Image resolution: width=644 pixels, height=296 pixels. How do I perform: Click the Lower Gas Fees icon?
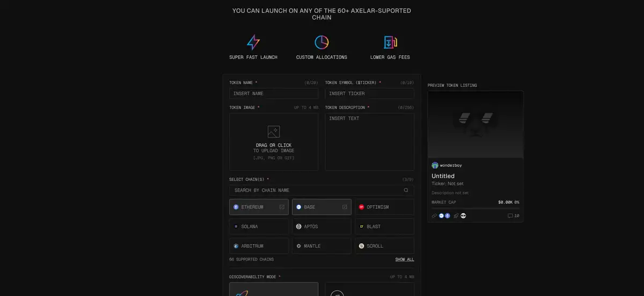(x=390, y=42)
